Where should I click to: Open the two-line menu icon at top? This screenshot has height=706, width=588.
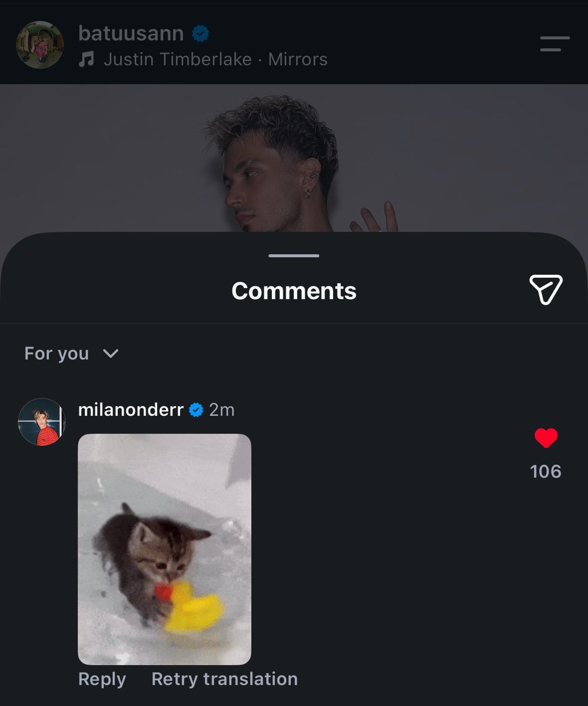pos(554,44)
